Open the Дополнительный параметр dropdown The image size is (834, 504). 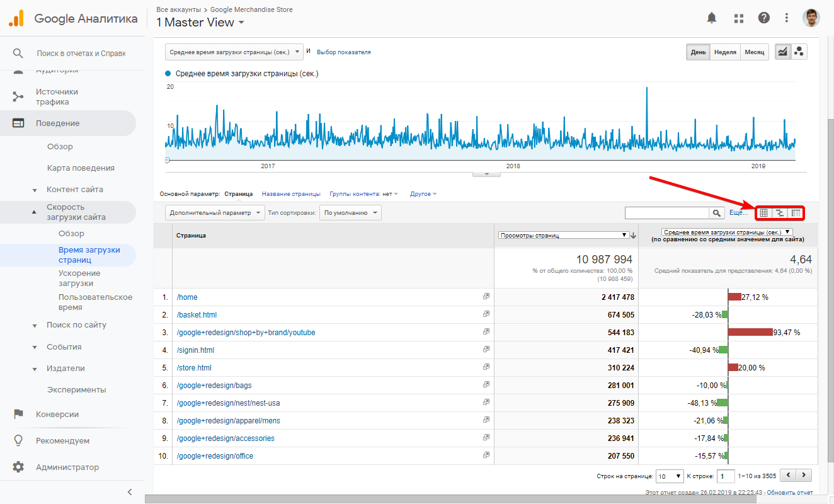point(214,213)
